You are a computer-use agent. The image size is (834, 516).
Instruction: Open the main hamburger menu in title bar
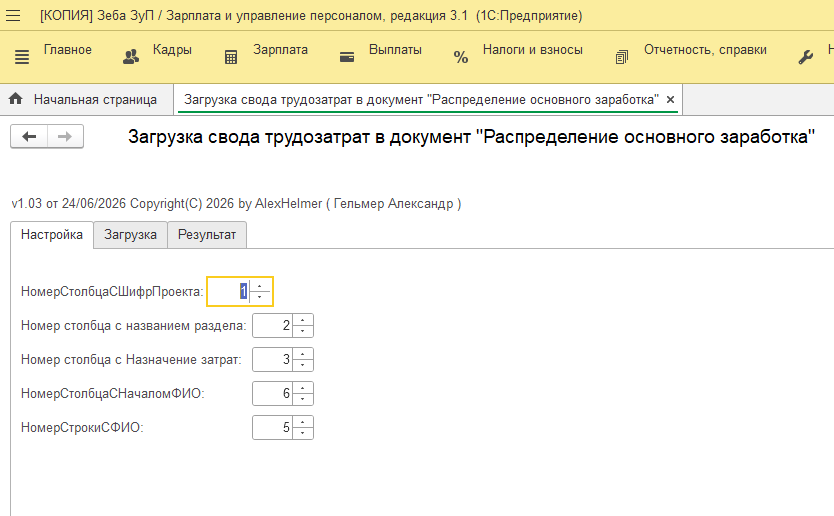[13, 16]
